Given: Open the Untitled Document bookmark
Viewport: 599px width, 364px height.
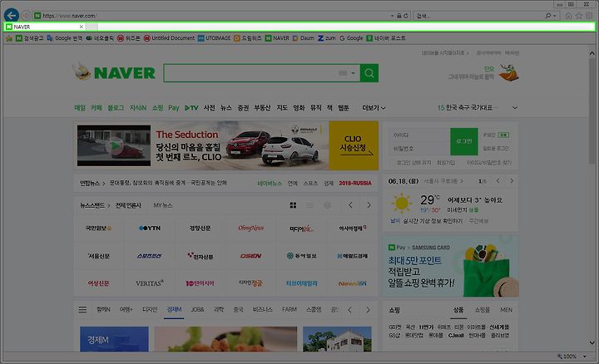Looking at the screenshot, I should [x=169, y=38].
